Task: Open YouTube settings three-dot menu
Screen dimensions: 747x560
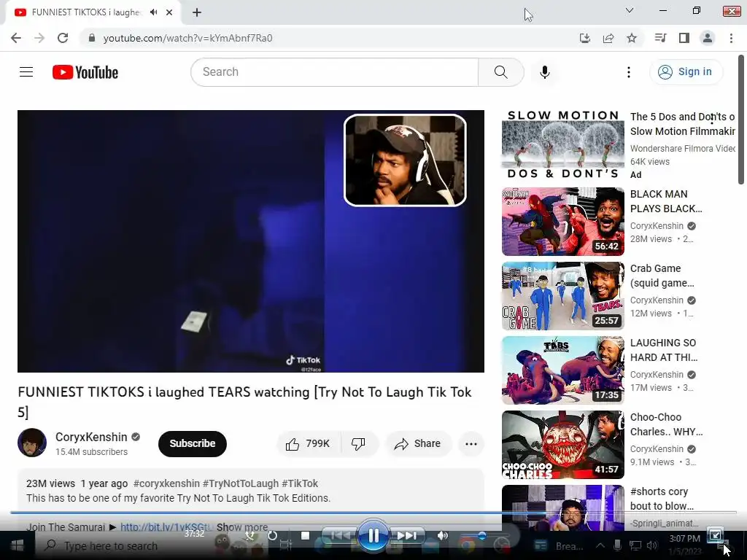Action: 628,72
